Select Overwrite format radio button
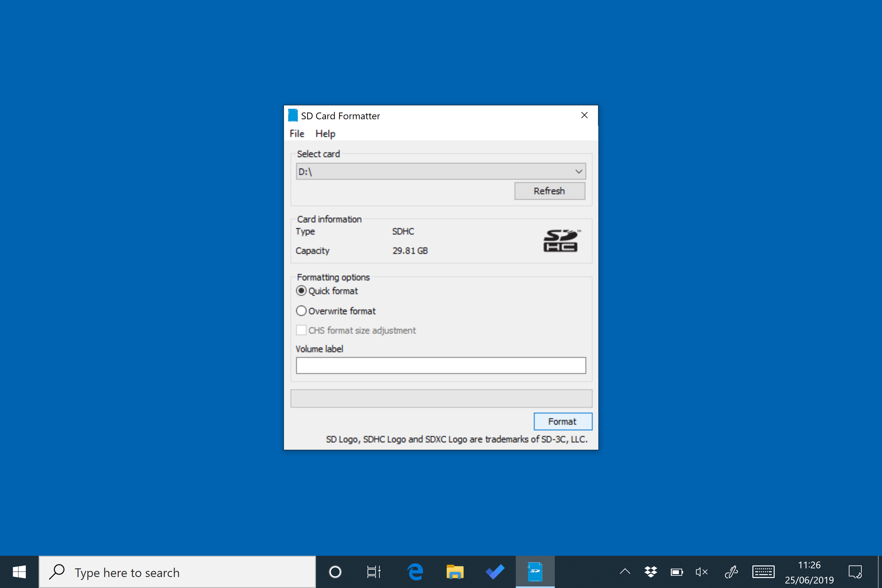Screen dimensions: 882x588 pyautogui.click(x=301, y=310)
